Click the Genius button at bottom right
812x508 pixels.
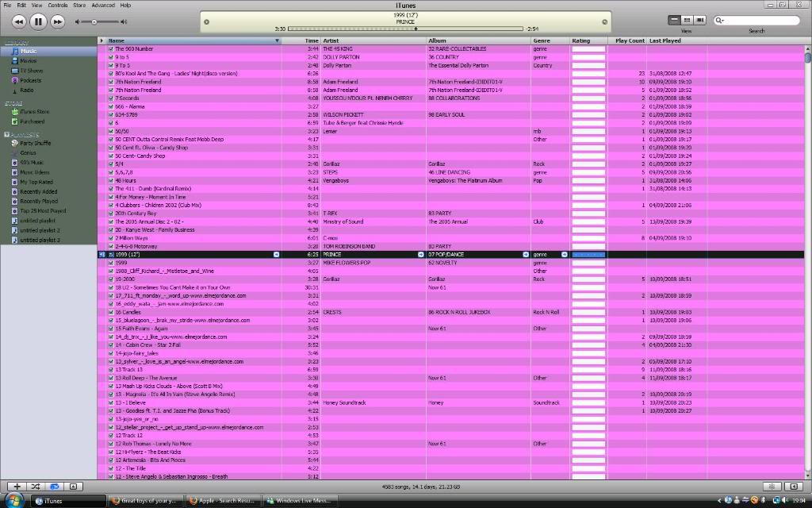click(772, 487)
